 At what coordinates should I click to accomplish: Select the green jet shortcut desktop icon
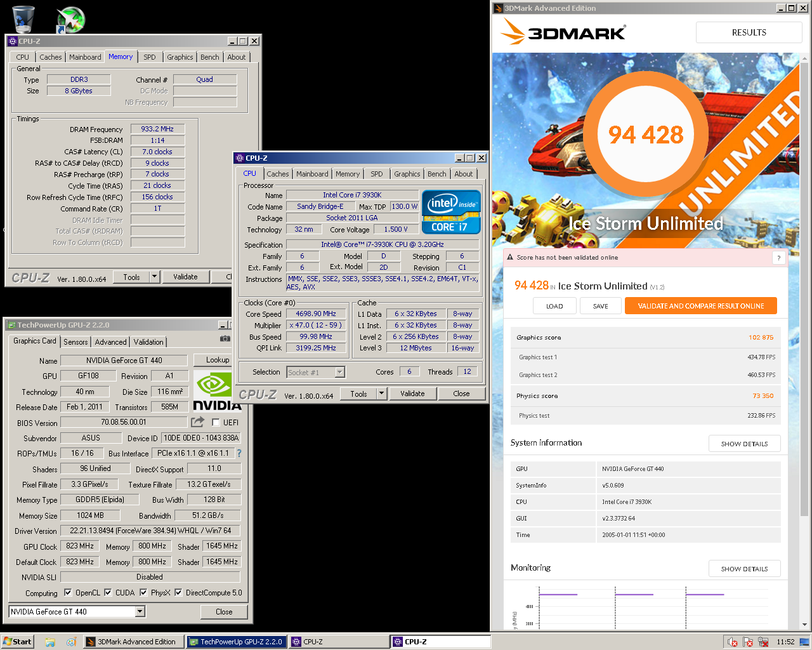pyautogui.click(x=70, y=20)
